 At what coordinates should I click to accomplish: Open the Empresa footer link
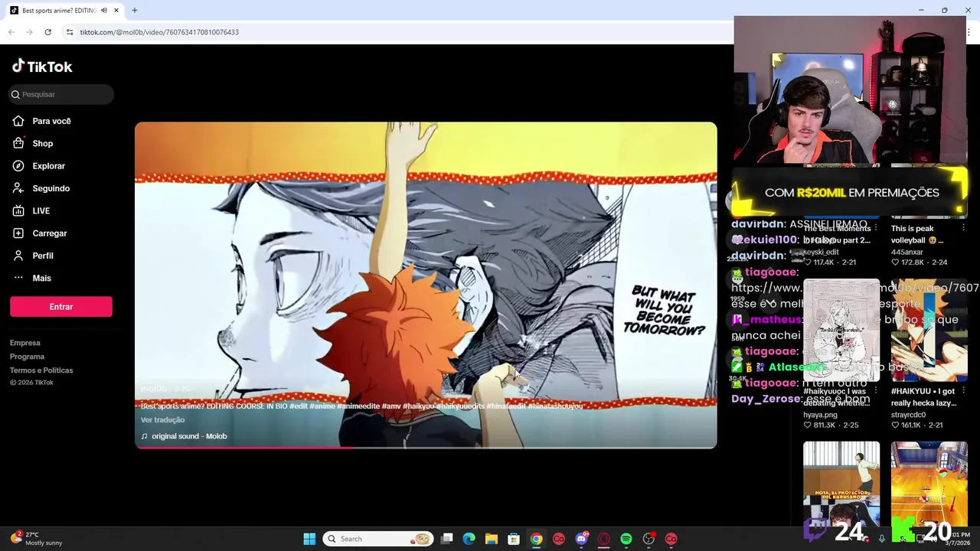(x=25, y=343)
